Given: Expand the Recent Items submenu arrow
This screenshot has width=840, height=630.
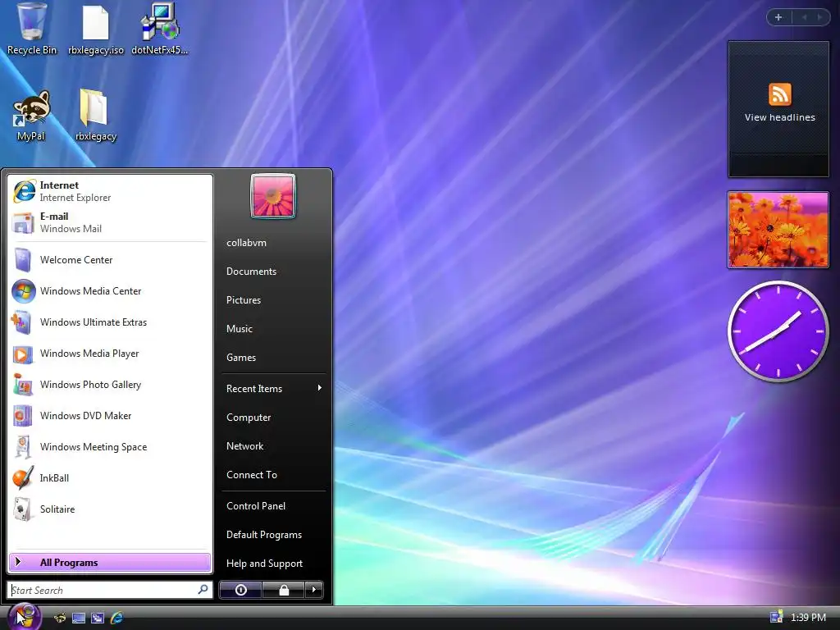Looking at the screenshot, I should point(320,388).
